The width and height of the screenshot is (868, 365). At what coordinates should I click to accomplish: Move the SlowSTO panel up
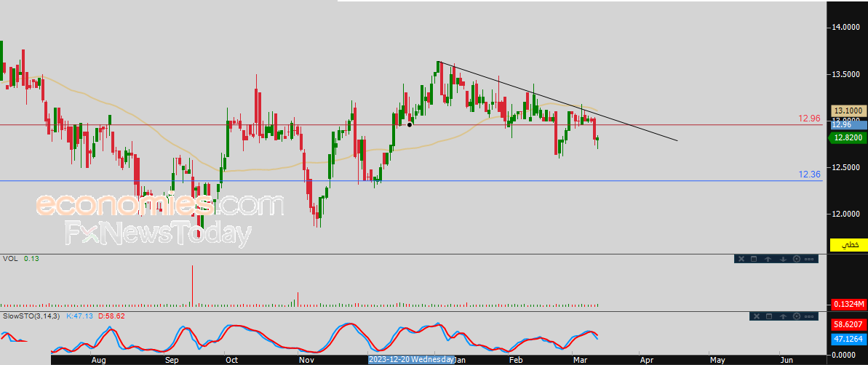point(784,316)
